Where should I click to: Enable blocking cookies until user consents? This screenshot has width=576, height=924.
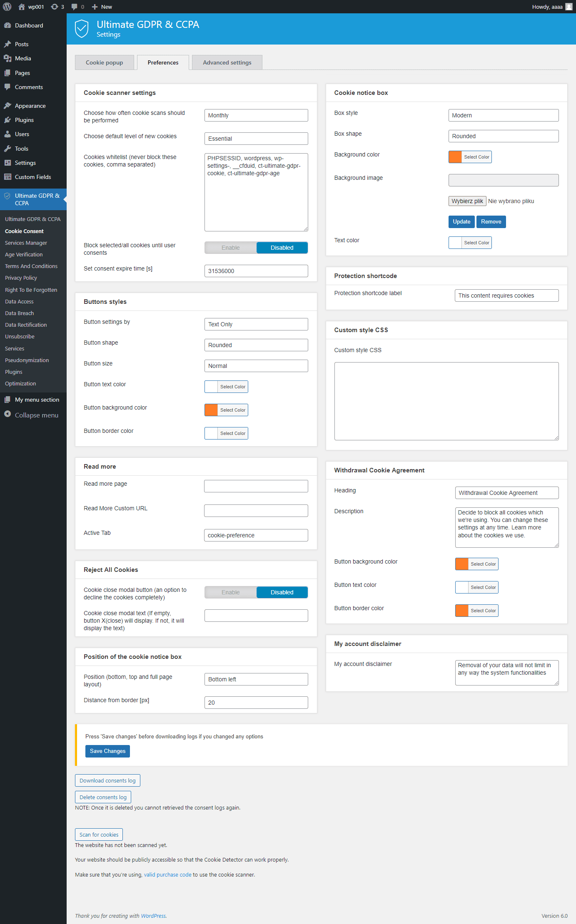[x=230, y=248]
